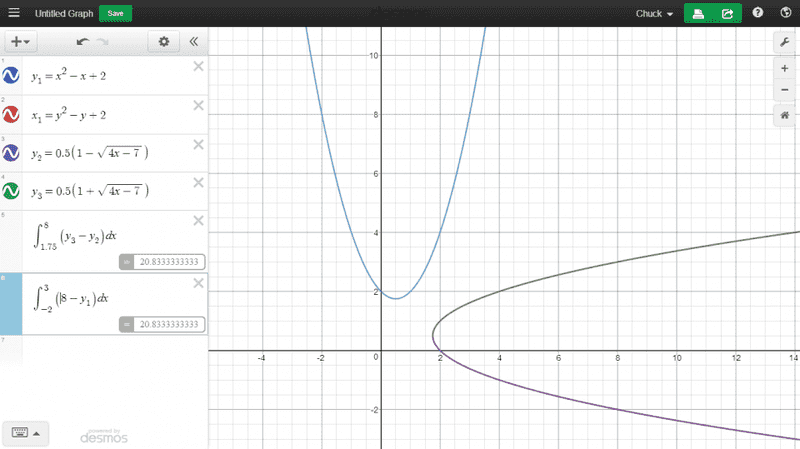Open the Chuck account dropdown
The height and width of the screenshot is (449, 800).
click(x=655, y=14)
